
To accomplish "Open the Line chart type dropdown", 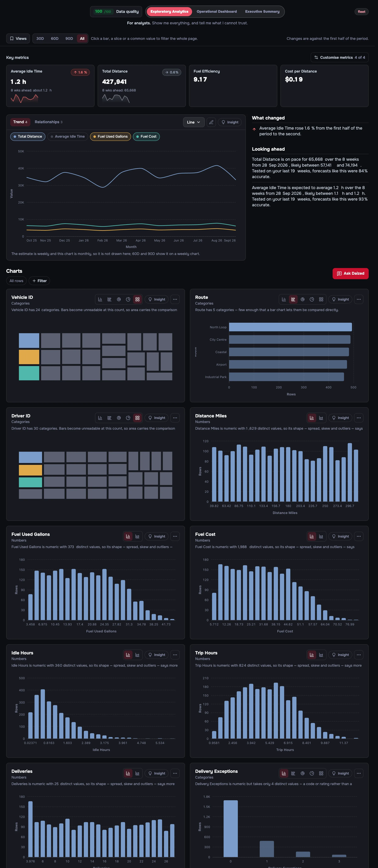I will pyautogui.click(x=194, y=122).
